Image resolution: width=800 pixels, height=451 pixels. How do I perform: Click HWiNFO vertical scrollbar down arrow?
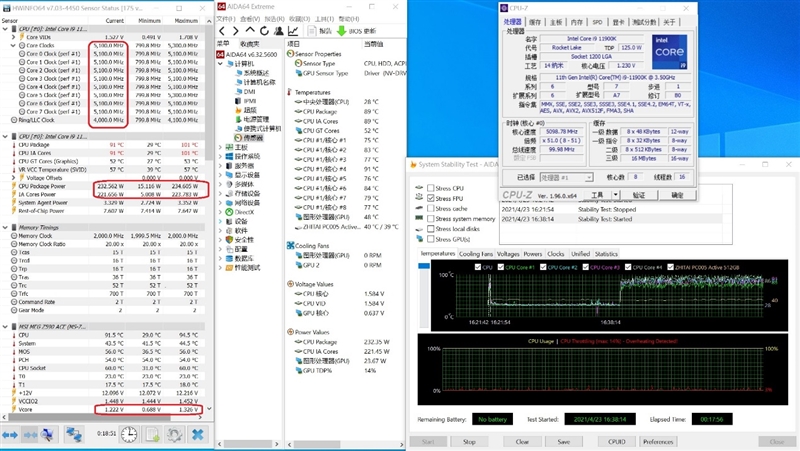pyautogui.click(x=209, y=409)
